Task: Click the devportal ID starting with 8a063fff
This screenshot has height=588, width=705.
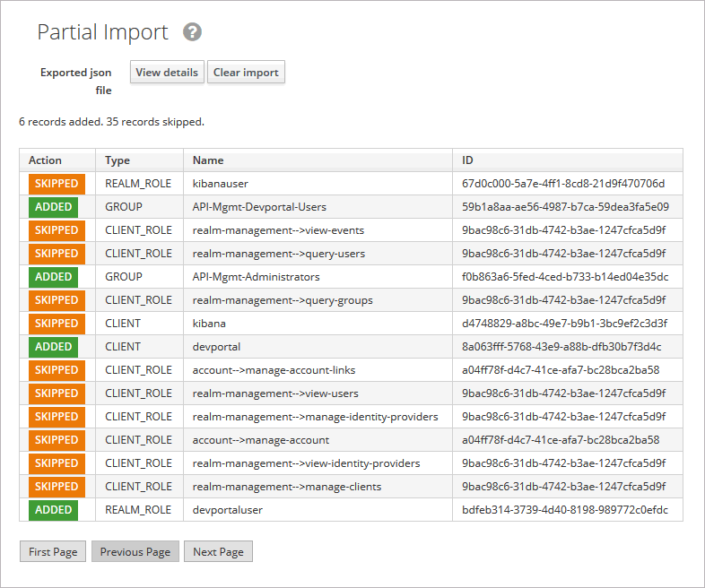Action: coord(561,347)
